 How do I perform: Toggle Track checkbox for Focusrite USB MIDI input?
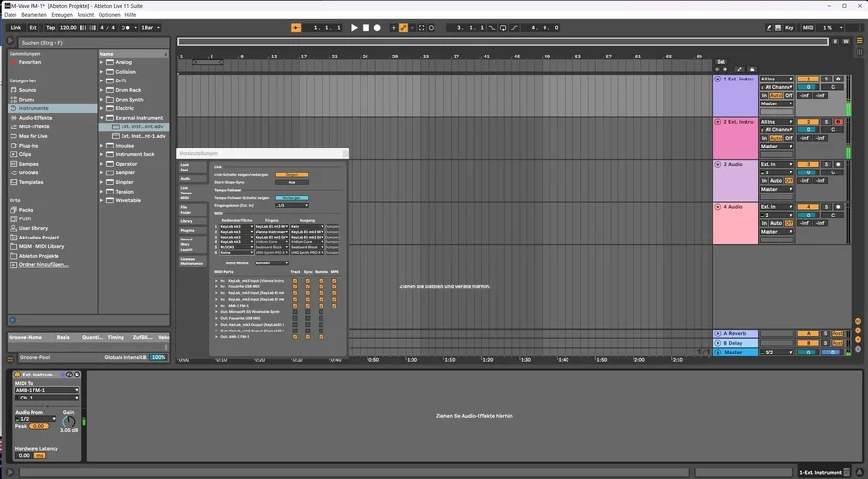coord(295,287)
